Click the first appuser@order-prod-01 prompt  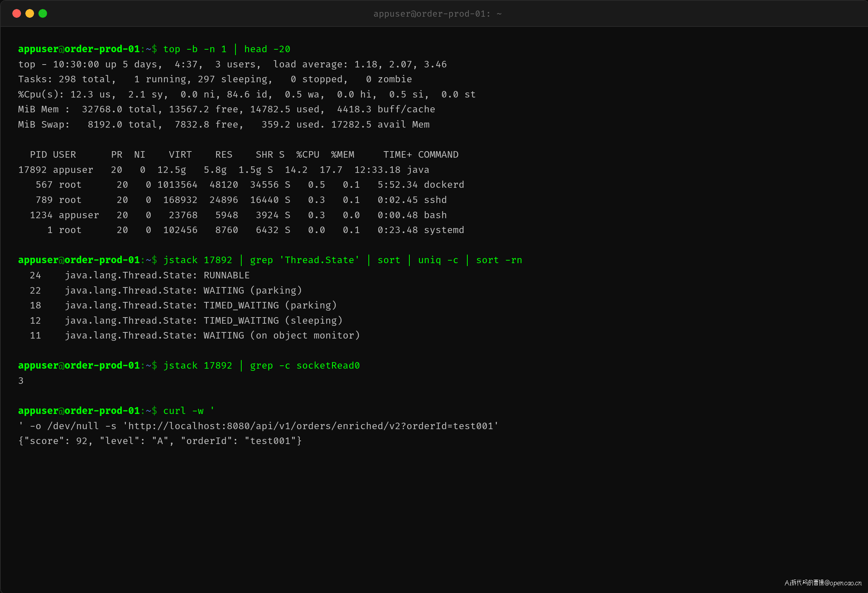(87, 49)
